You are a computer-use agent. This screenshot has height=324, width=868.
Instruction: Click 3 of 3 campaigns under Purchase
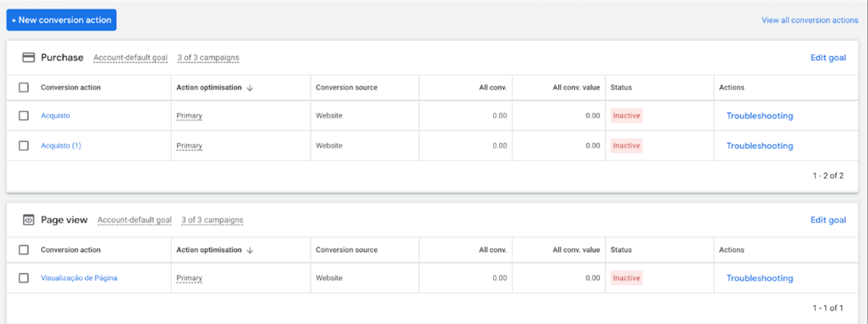click(x=208, y=57)
